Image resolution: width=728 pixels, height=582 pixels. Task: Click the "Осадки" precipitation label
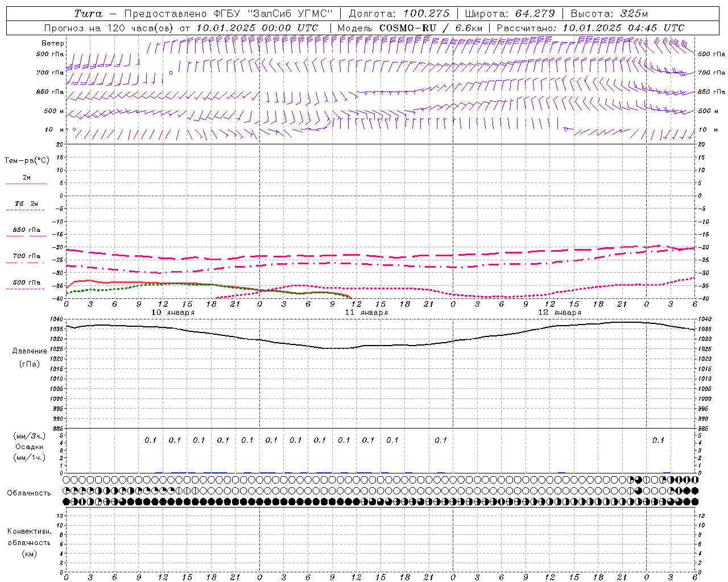pos(30,447)
